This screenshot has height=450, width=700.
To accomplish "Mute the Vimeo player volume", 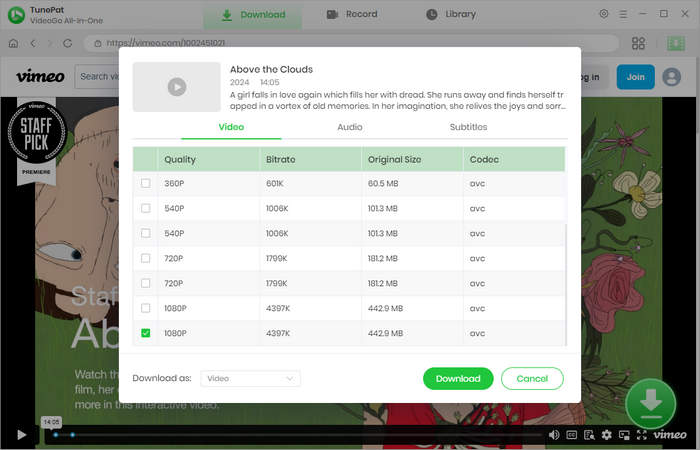I will [x=554, y=435].
